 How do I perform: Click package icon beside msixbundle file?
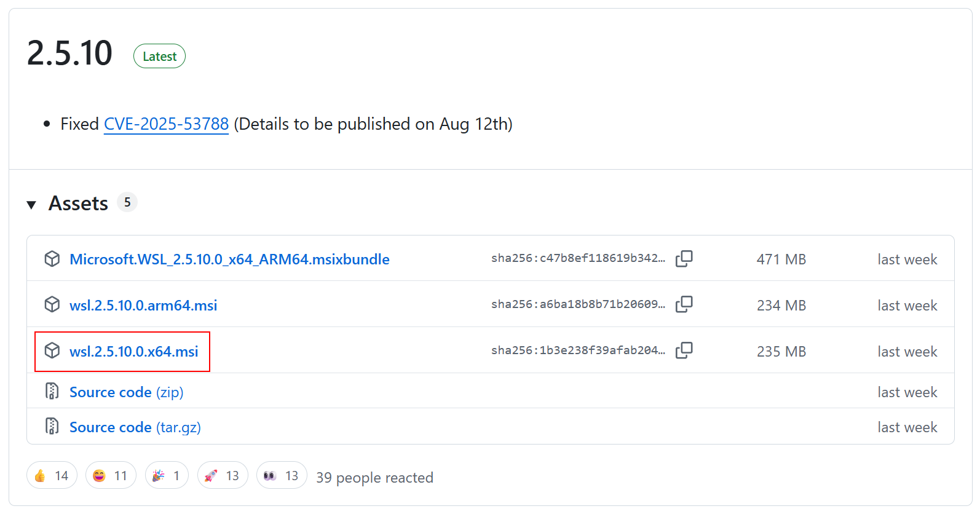52,259
